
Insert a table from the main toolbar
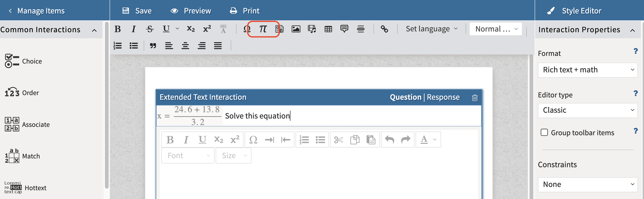pos(328,29)
